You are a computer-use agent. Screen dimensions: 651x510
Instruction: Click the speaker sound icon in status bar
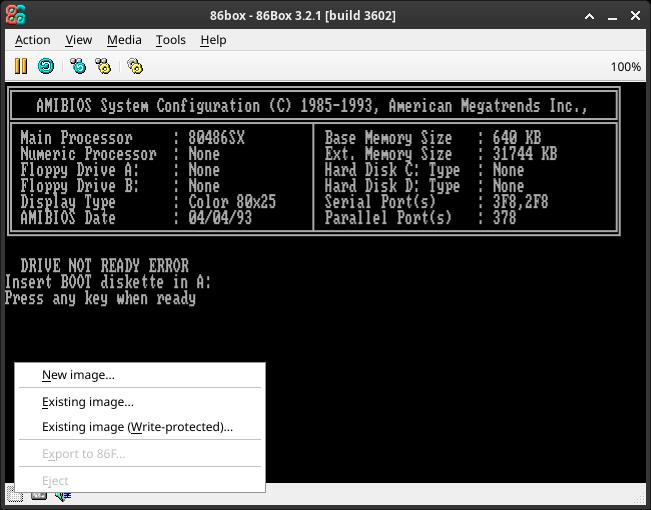[63, 495]
